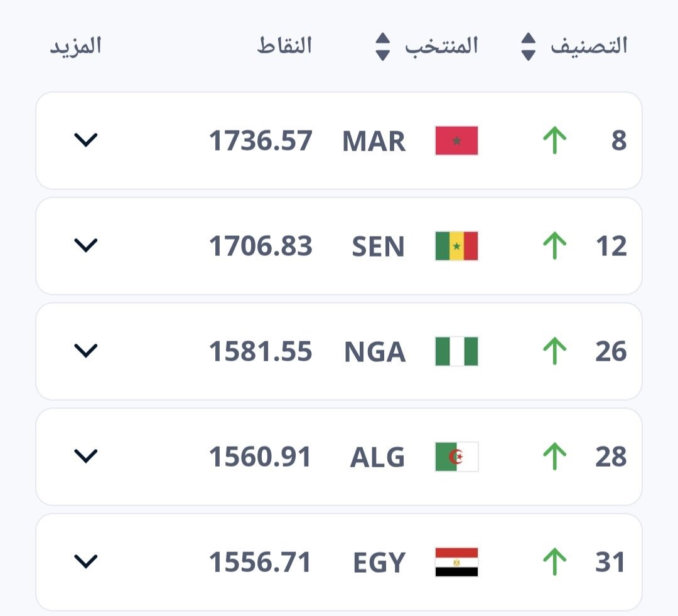
Task: Sort by ranking using the التصنيف sort arrows
Action: [x=529, y=47]
